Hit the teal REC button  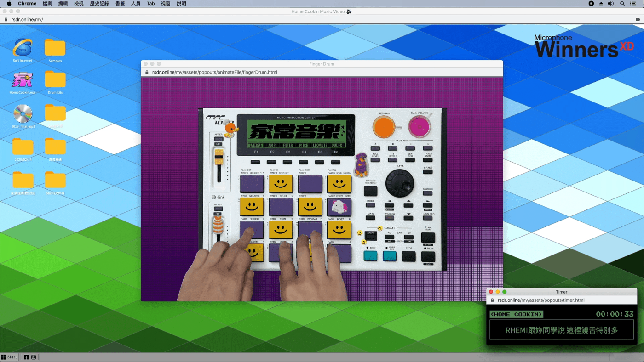[370, 256]
